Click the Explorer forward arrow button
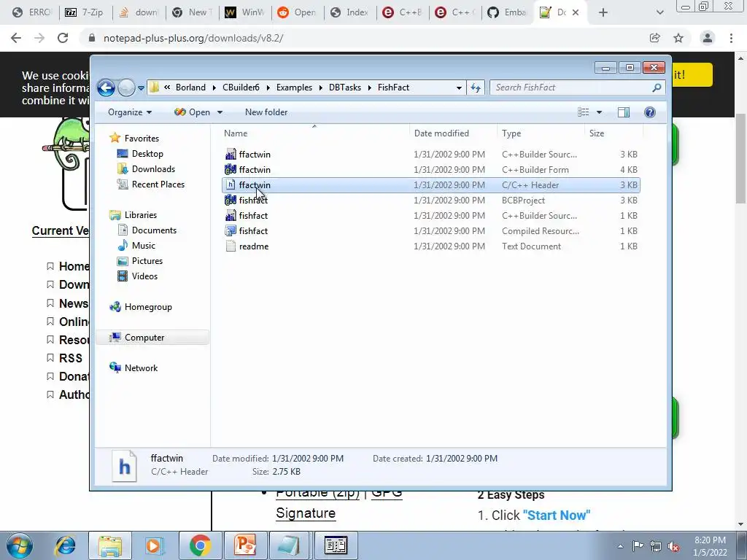 click(126, 87)
